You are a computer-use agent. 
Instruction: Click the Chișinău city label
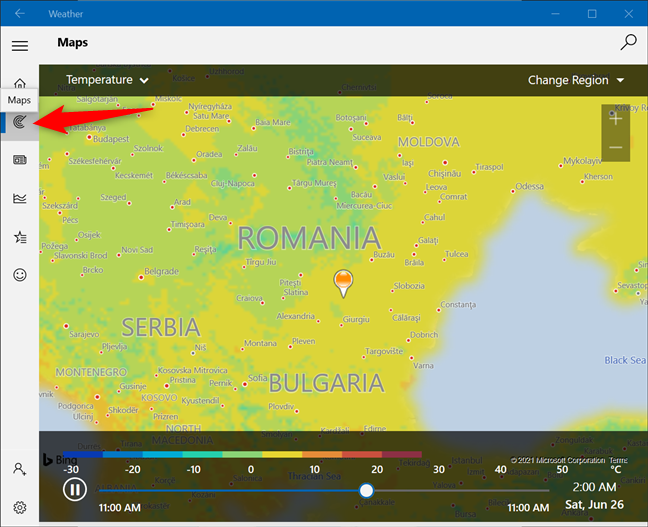444,174
